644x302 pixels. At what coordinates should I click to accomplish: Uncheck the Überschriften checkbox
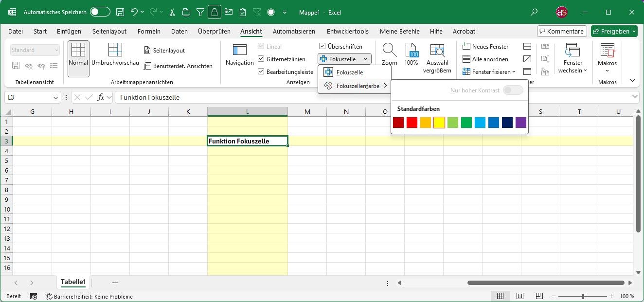(322, 46)
